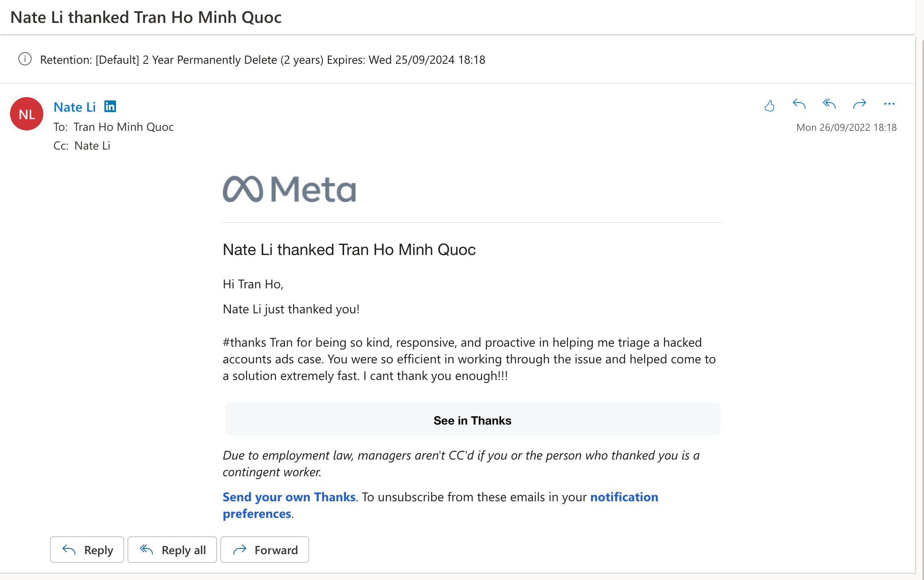Click the Reply all button at the bottom
The height and width of the screenshot is (580, 924).
(x=172, y=550)
